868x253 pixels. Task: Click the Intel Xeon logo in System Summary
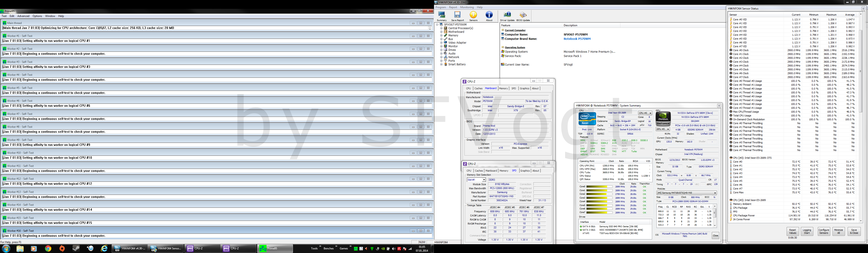coord(587,118)
